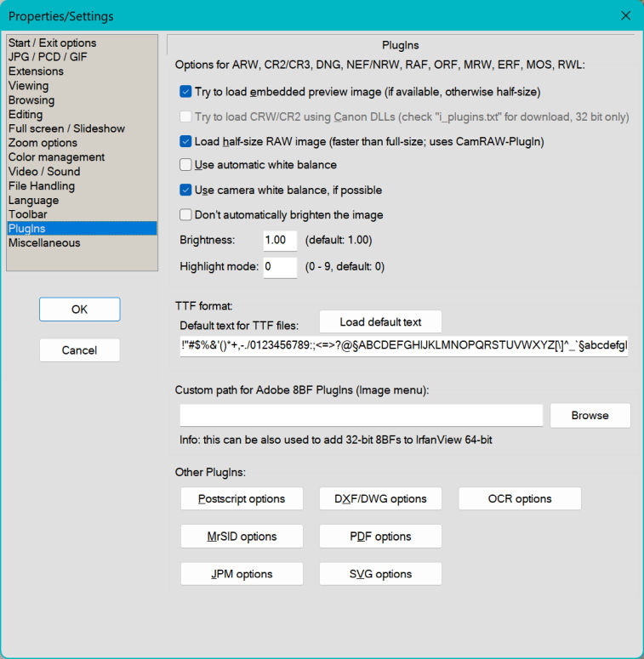The height and width of the screenshot is (659, 644).
Task: Click the Brightness value field
Action: [x=280, y=241]
